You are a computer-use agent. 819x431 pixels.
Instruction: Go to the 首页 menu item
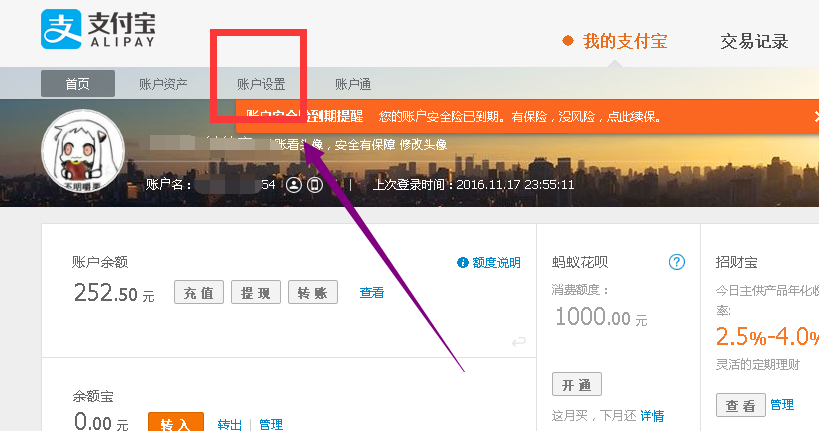point(78,84)
